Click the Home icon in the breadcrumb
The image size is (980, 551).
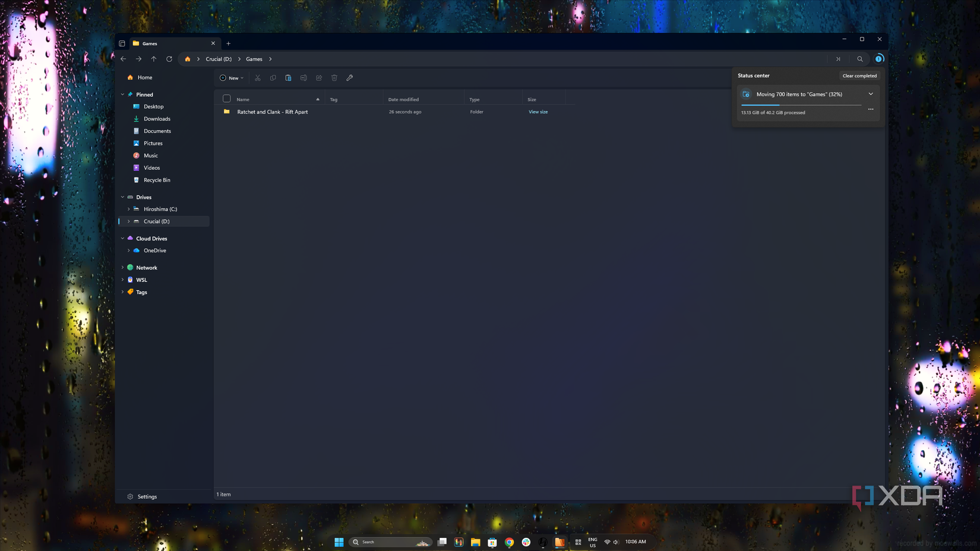coord(188,59)
